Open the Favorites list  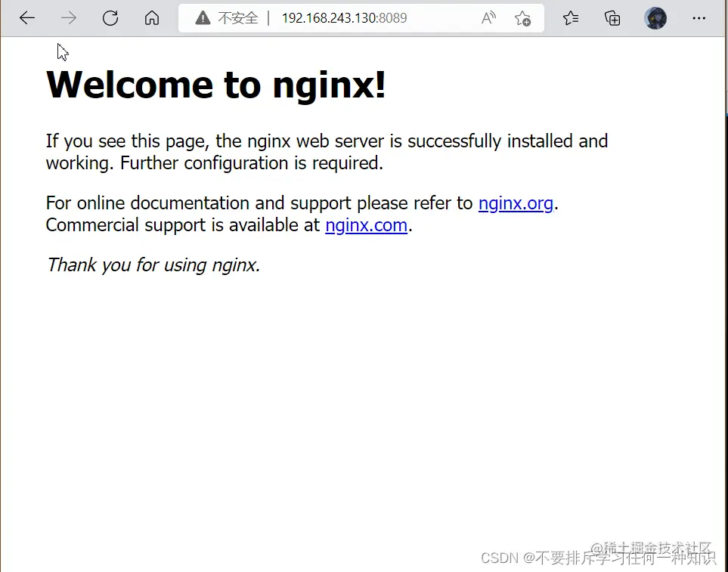571,18
